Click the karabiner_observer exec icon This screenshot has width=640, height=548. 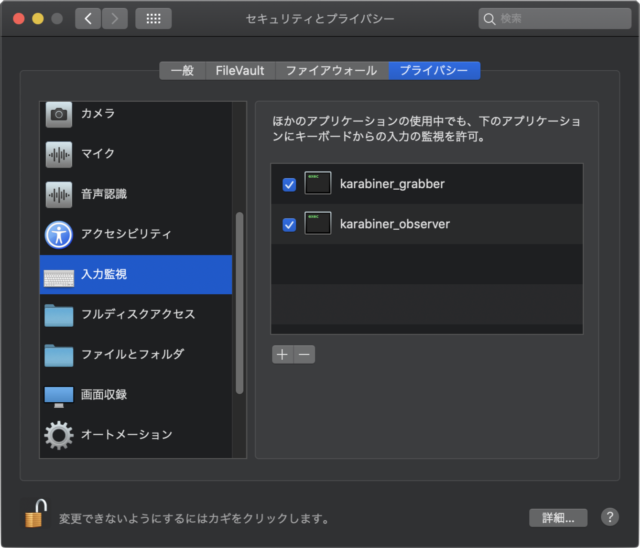click(318, 223)
